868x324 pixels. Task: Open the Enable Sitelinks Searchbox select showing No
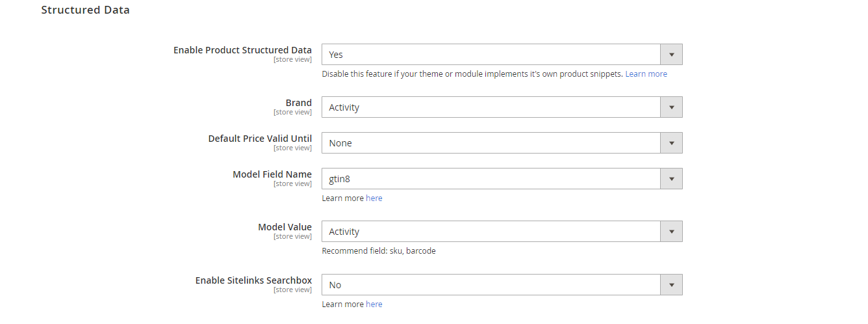pyautogui.click(x=491, y=285)
